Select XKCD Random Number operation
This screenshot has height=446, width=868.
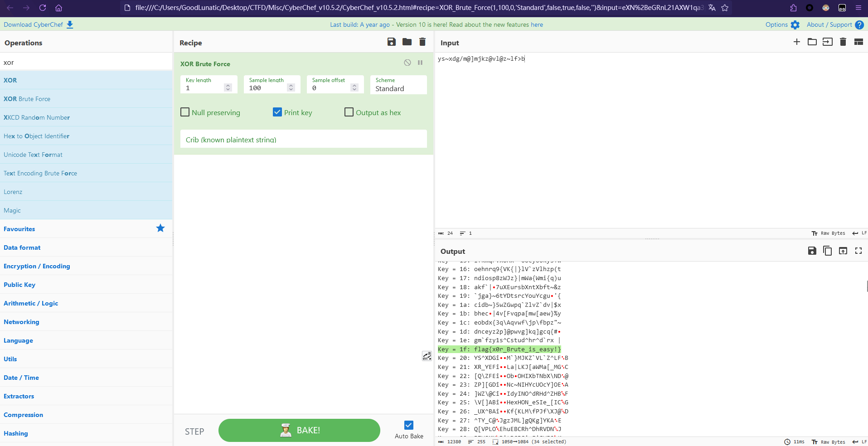(86, 117)
